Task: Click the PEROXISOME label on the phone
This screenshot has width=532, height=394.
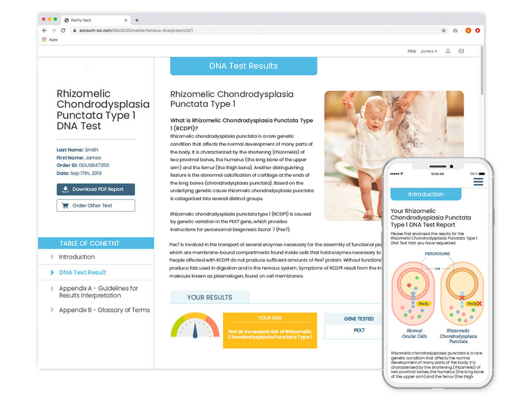Action: [437, 254]
